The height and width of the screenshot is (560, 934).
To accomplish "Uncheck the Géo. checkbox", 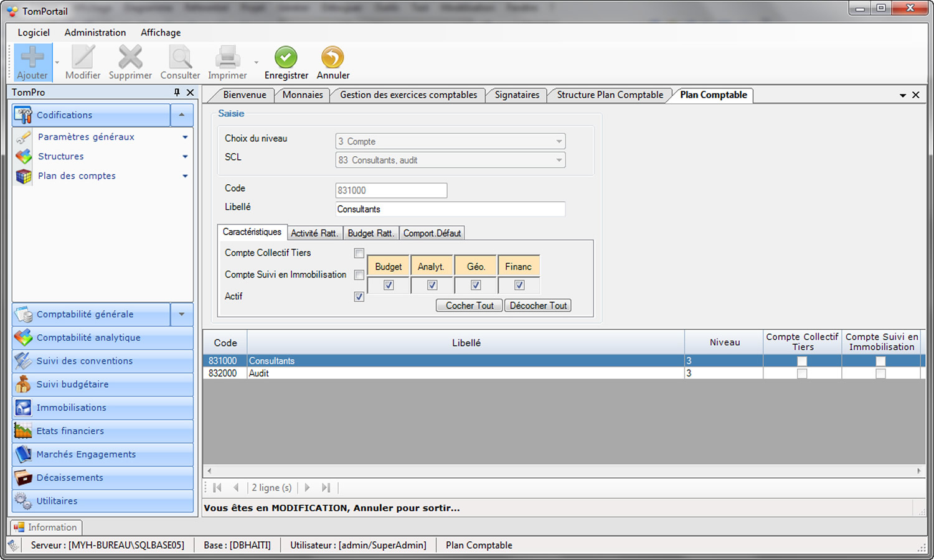I will point(476,285).
